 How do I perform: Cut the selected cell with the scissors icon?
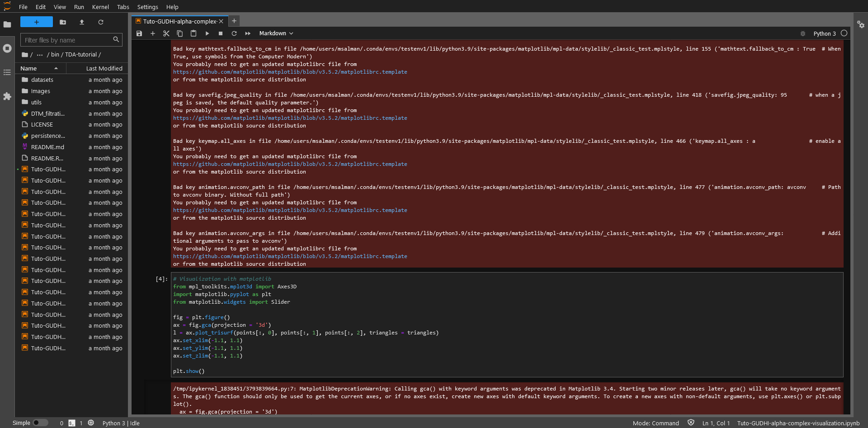pyautogui.click(x=166, y=33)
